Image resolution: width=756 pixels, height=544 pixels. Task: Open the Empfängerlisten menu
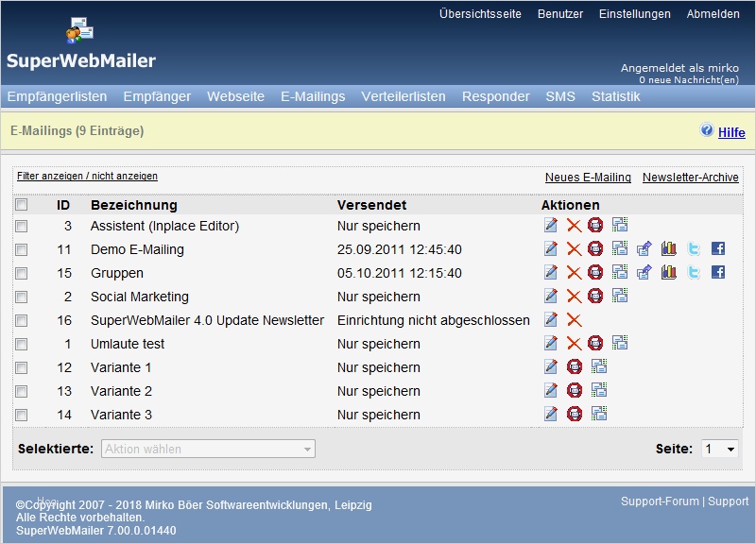point(57,96)
